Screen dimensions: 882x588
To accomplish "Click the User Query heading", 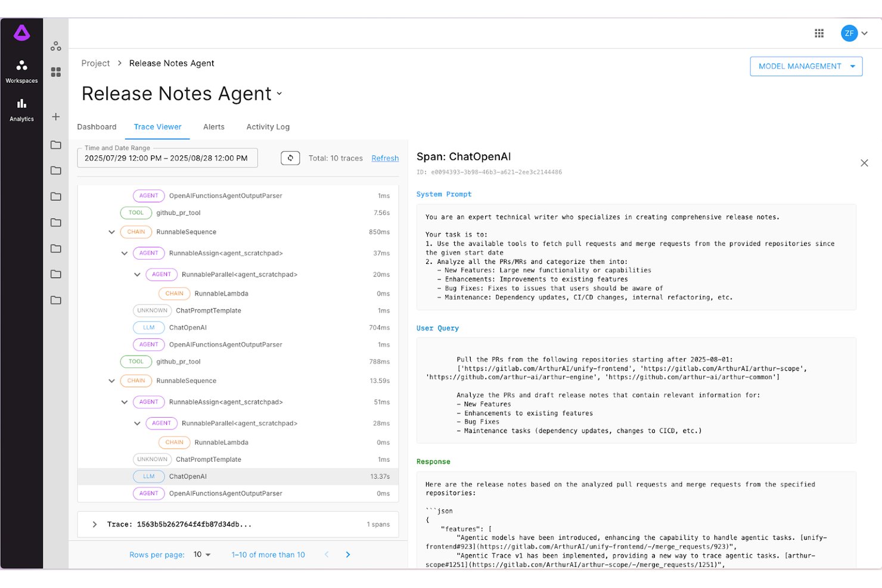I will click(x=437, y=328).
